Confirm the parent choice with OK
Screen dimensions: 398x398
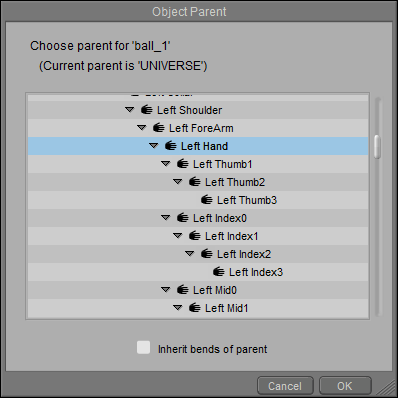click(x=345, y=386)
